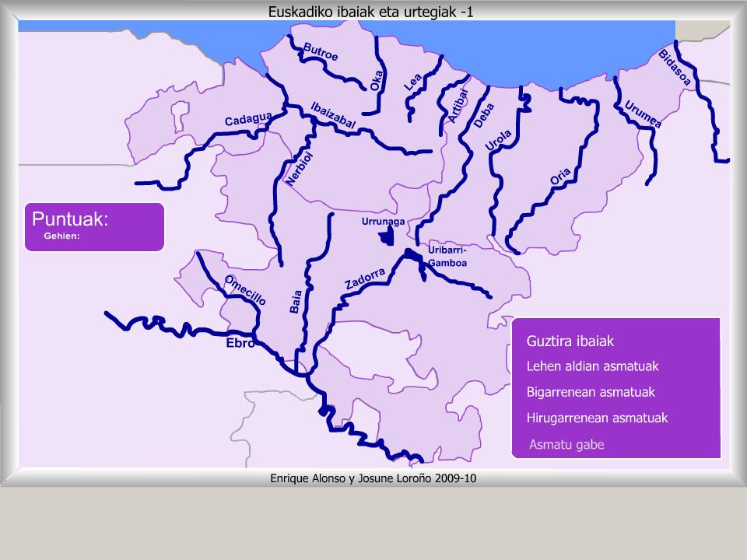This screenshot has height=560, width=747.
Task: Select the Butroe river label
Action: pyautogui.click(x=321, y=53)
